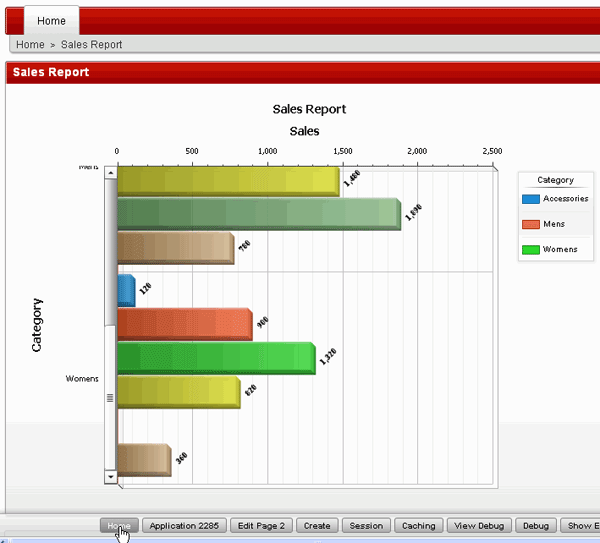Select the Womens legend label
This screenshot has width=600, height=543.
pos(560,249)
